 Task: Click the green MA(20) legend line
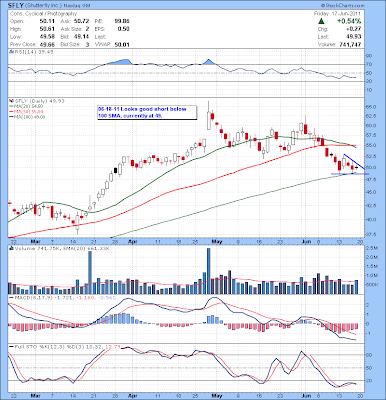tap(10, 106)
